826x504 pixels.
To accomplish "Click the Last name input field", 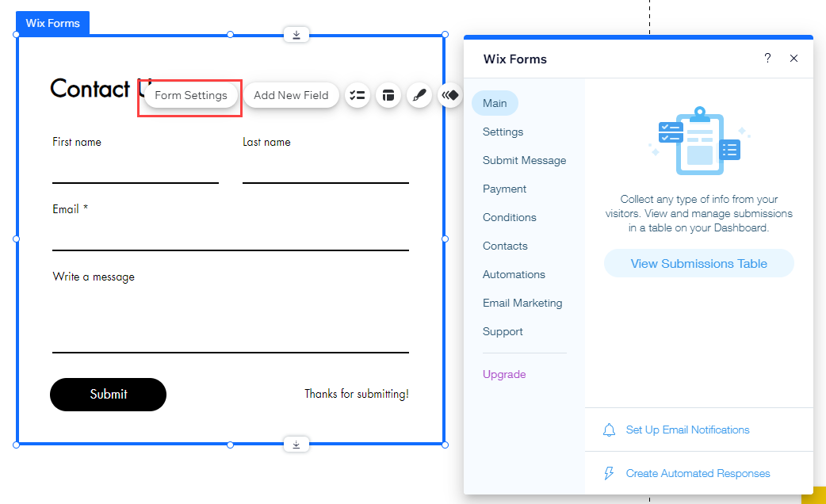I will [x=326, y=170].
